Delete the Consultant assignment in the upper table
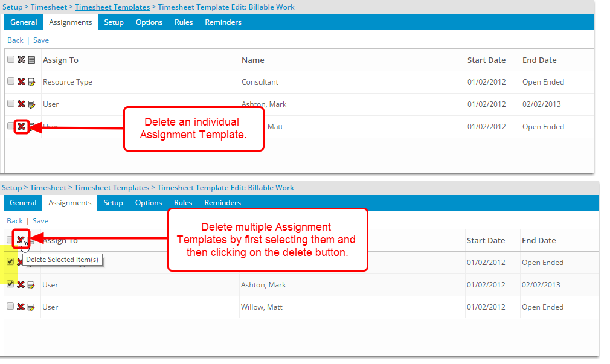The height and width of the screenshot is (364, 610). tap(21, 81)
